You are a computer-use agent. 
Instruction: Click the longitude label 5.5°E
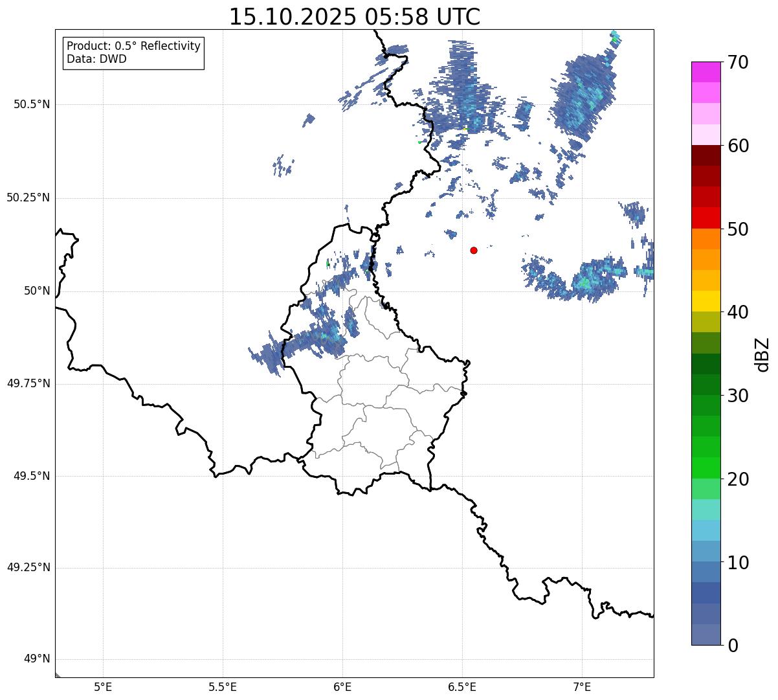pos(223,686)
